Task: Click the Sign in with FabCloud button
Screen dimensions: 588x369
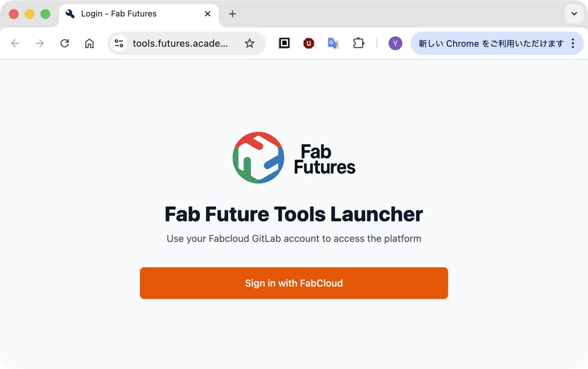Action: point(293,283)
